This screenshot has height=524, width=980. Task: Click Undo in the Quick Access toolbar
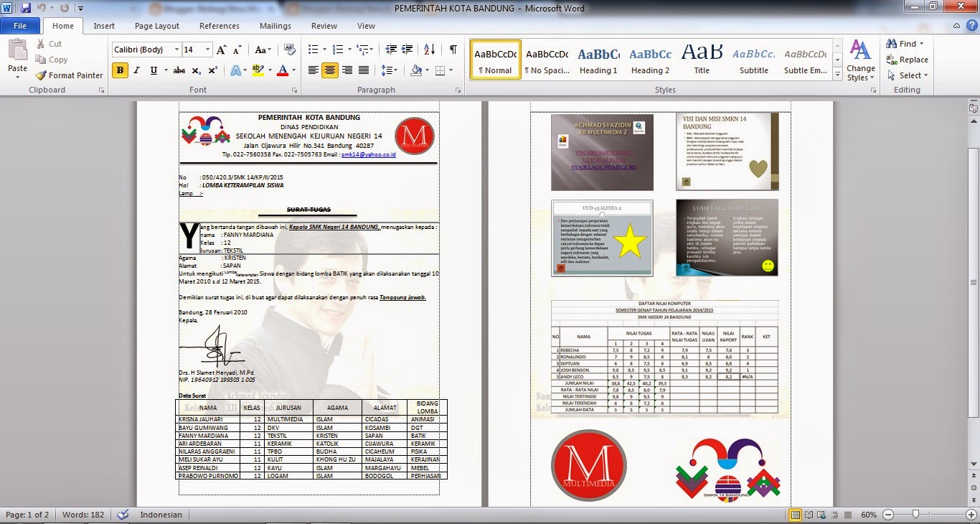coord(42,8)
